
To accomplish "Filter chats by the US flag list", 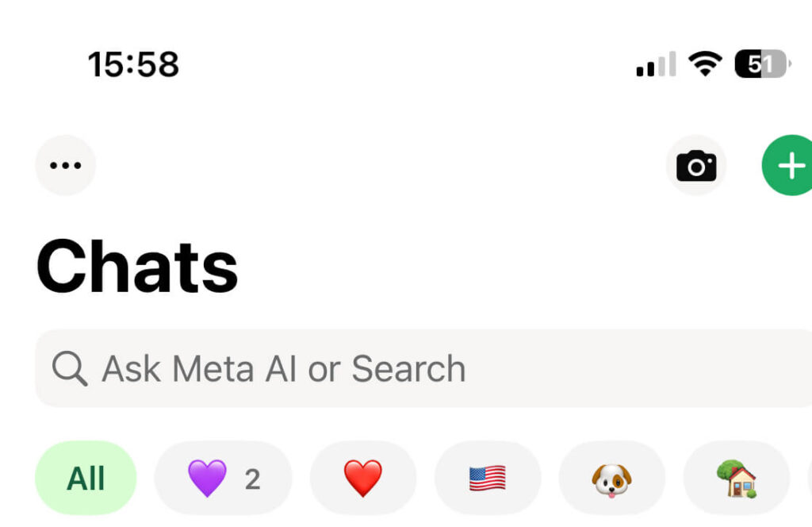I will click(487, 479).
